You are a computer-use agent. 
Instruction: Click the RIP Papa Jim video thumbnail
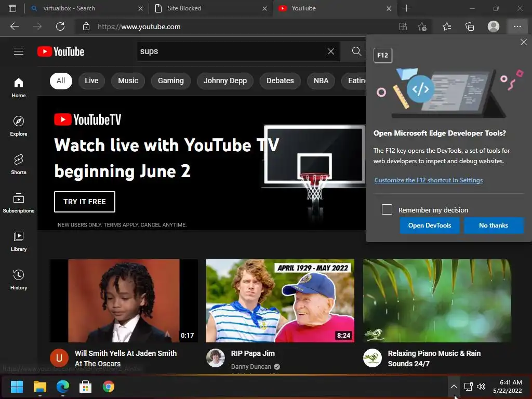point(280,301)
